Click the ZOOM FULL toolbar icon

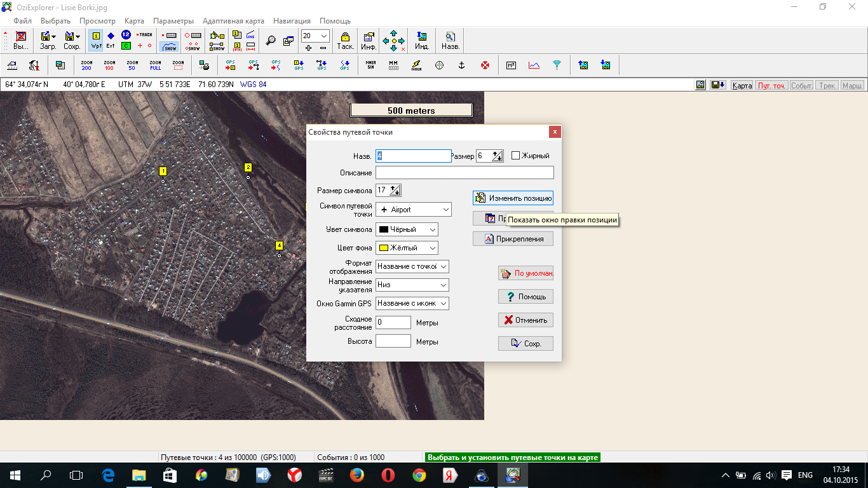pos(156,65)
